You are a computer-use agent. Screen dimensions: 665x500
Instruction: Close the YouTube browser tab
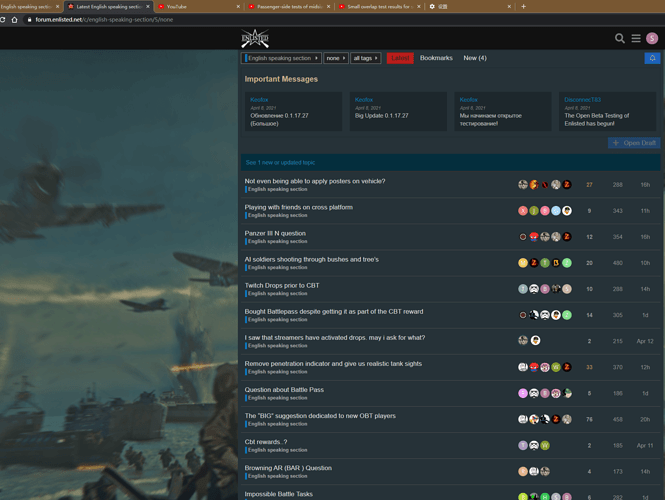coord(238,6)
